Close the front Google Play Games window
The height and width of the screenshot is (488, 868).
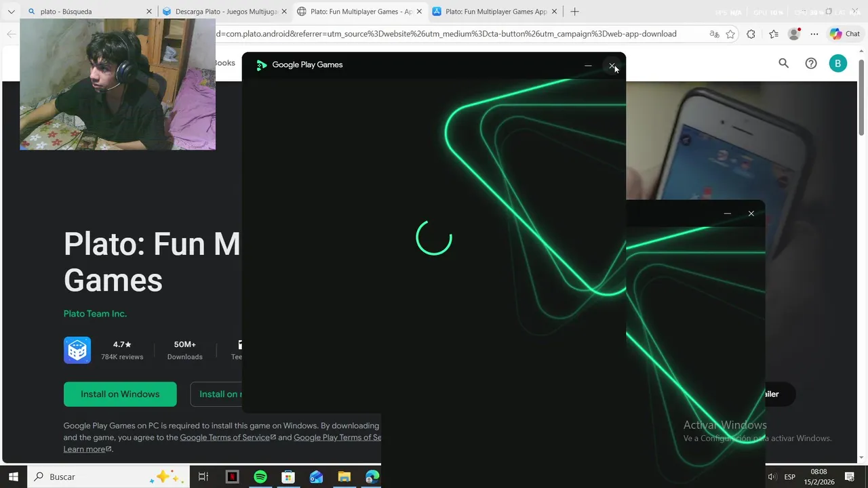coord(612,66)
